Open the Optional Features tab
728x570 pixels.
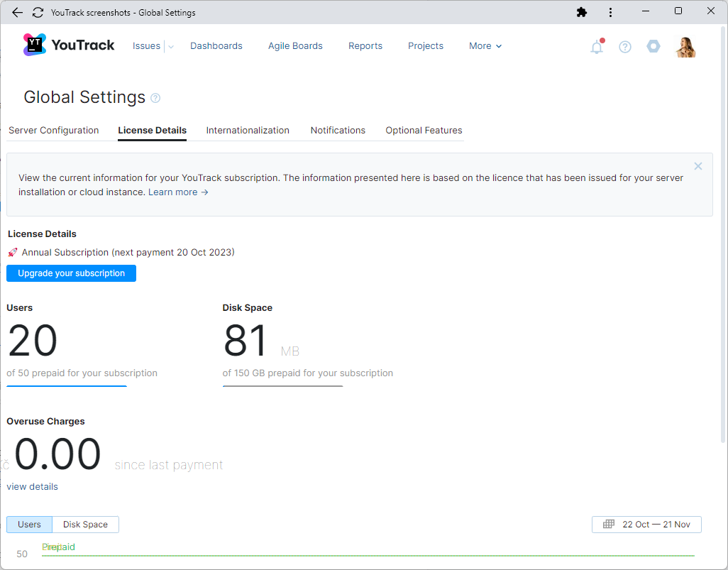click(x=424, y=131)
